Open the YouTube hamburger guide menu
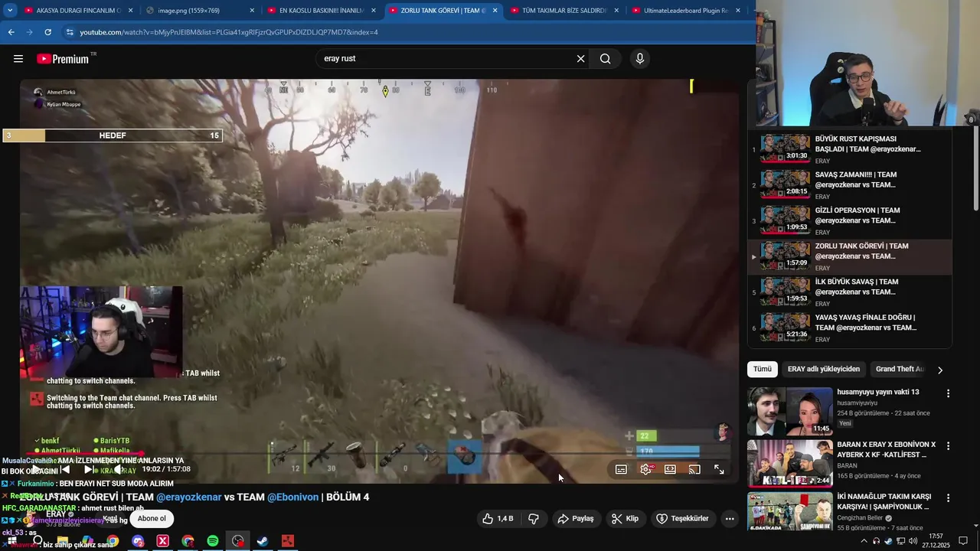Screen dimensions: 980x551 tap(18, 59)
